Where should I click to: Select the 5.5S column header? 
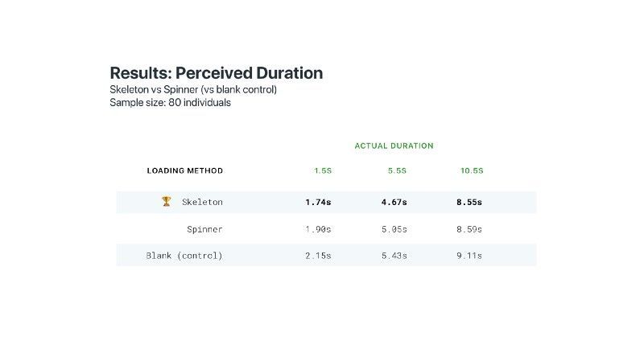pyautogui.click(x=397, y=170)
